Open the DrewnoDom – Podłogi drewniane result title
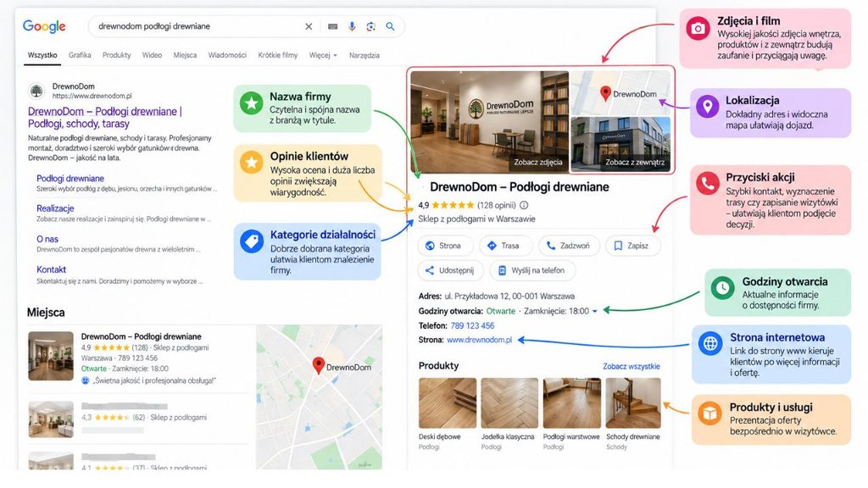Screen dimensions: 868x488 tap(105, 117)
